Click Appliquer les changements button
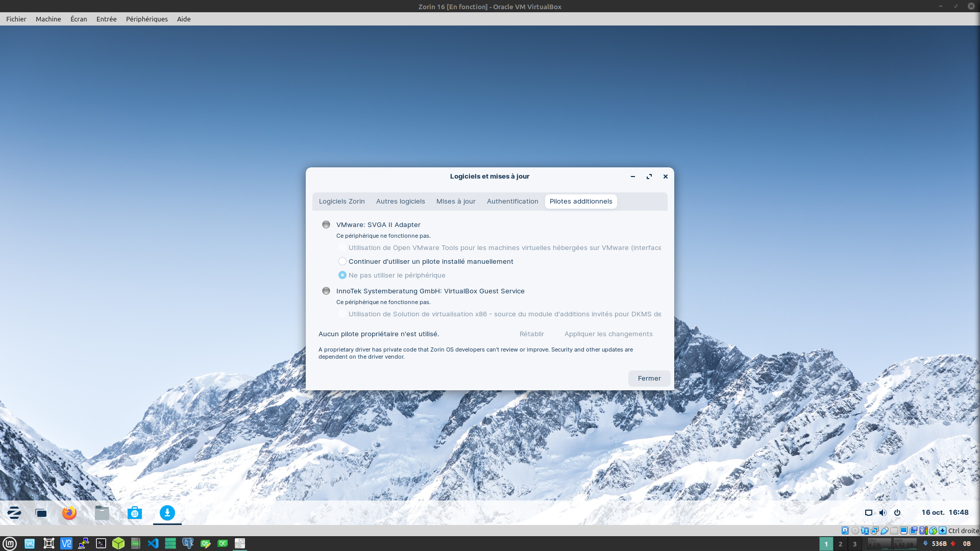The image size is (980, 551). [608, 334]
